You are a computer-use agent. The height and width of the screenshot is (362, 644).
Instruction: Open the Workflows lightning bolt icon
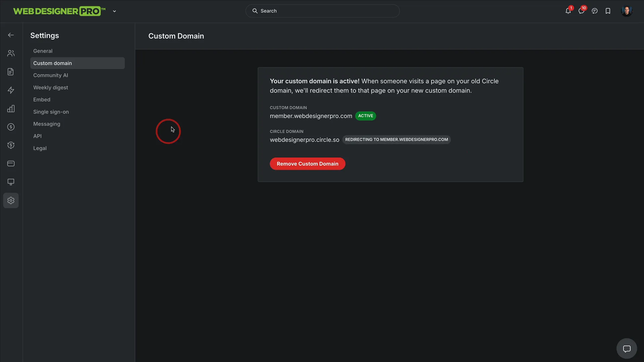click(x=11, y=90)
